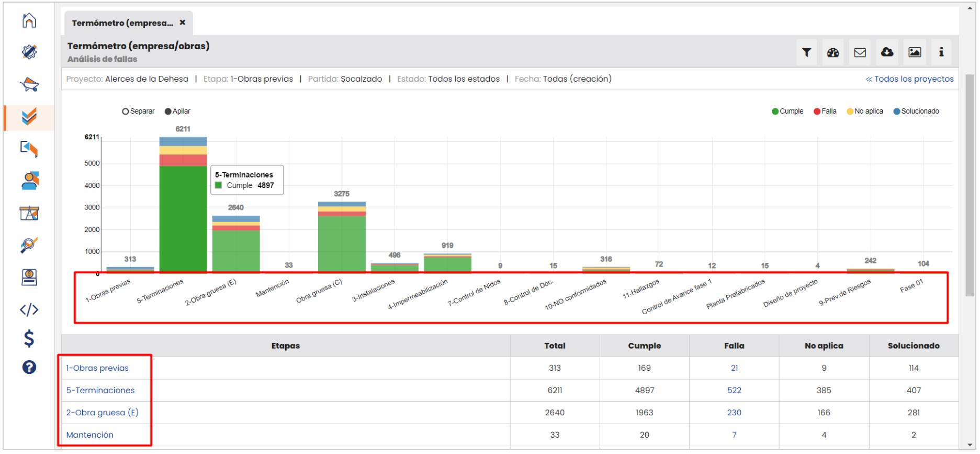Click the code brackets sidebar icon
980x454 pixels.
[29, 310]
